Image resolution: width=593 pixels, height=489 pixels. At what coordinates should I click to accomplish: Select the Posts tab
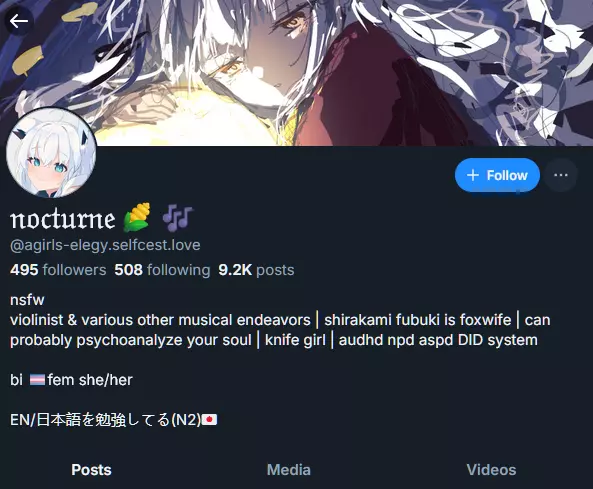pos(91,470)
